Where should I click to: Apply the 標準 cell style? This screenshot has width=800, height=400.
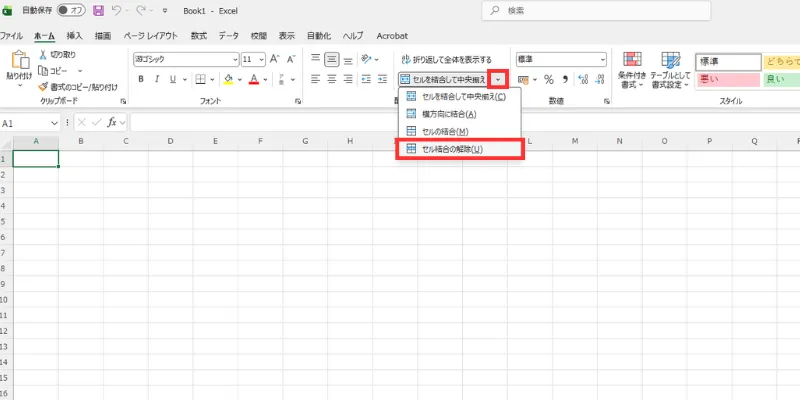click(728, 62)
